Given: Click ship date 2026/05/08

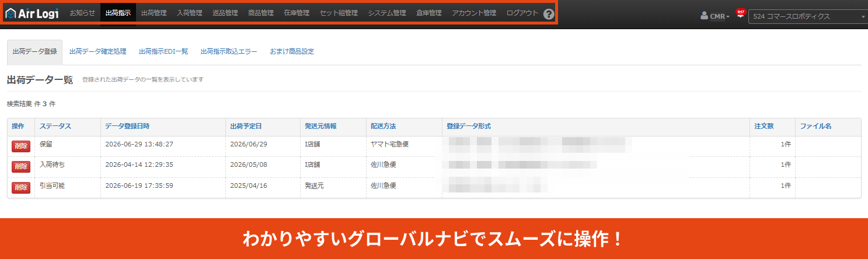Looking at the screenshot, I should coord(249,165).
